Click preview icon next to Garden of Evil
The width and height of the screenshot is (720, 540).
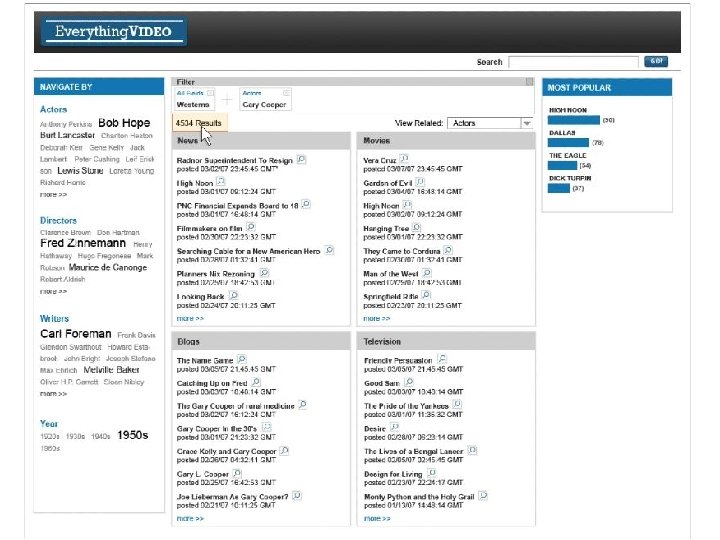point(420,182)
